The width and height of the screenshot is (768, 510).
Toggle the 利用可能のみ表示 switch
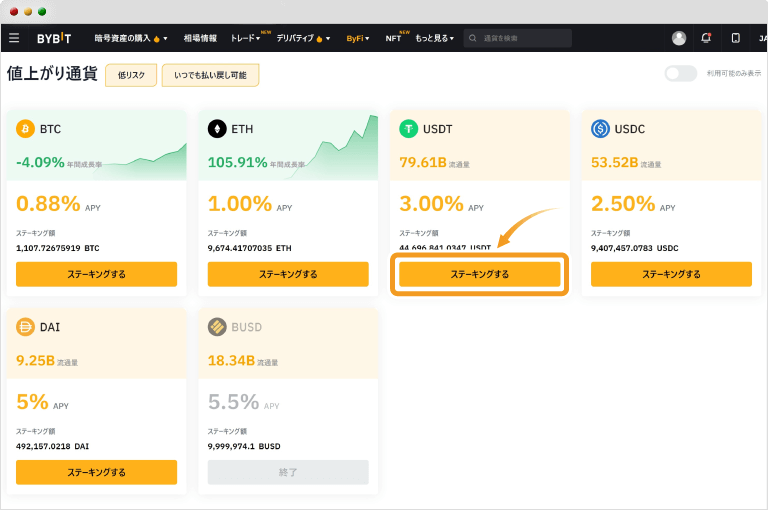pyautogui.click(x=680, y=73)
